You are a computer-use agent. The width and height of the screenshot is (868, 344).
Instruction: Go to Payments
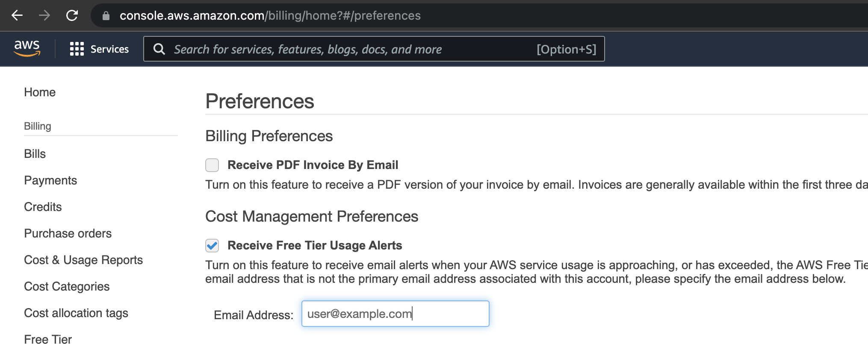tap(50, 180)
